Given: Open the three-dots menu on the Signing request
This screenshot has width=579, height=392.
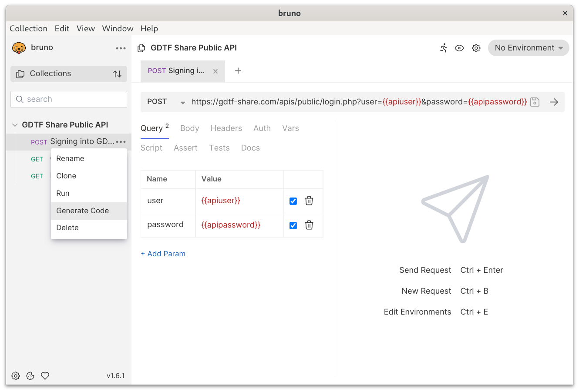Looking at the screenshot, I should coord(121,142).
